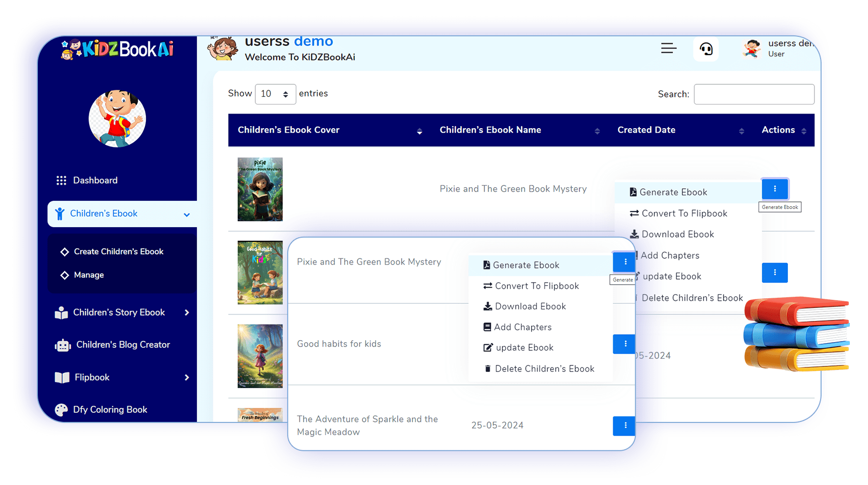Click the Dfy Coloring Book palette icon
This screenshot has height=485, width=868.
point(61,410)
